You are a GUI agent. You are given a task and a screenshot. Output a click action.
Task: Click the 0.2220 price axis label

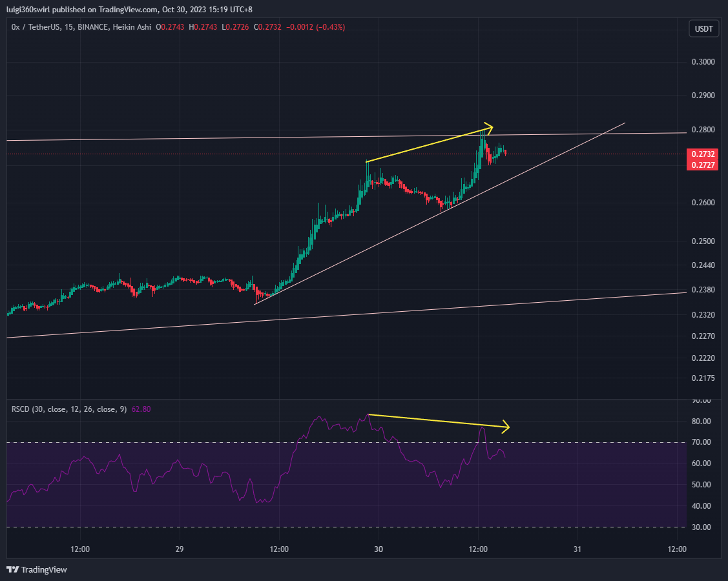[703, 358]
